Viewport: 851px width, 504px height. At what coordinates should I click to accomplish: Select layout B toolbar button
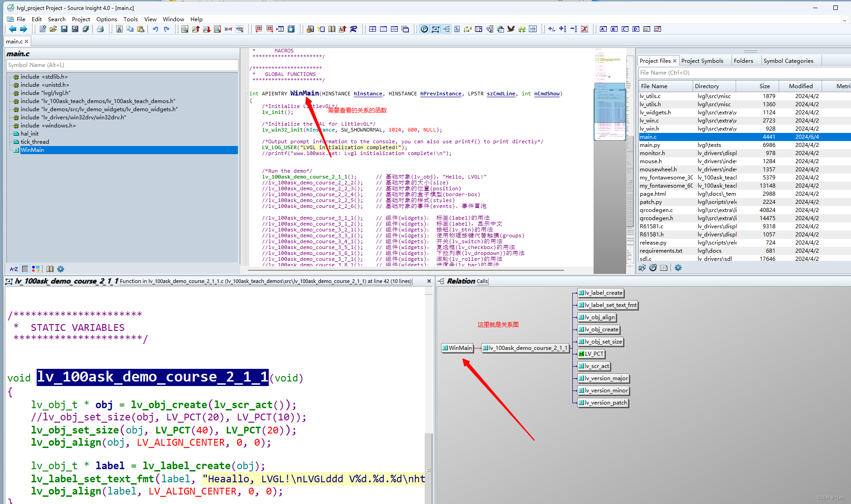(614, 29)
